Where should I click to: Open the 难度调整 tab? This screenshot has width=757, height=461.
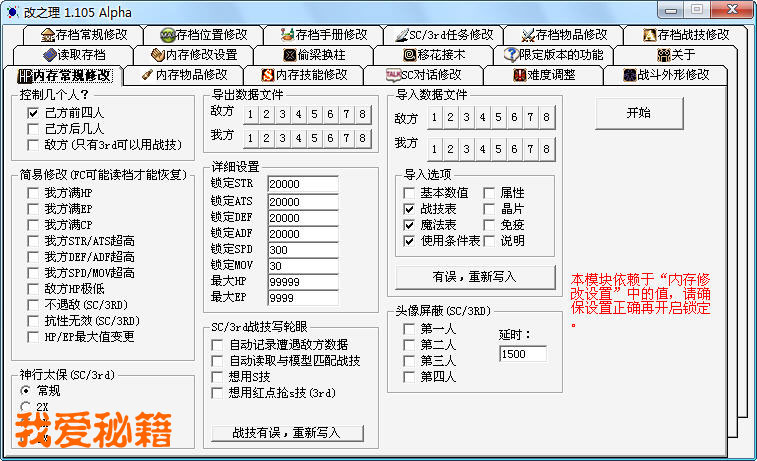(542, 75)
